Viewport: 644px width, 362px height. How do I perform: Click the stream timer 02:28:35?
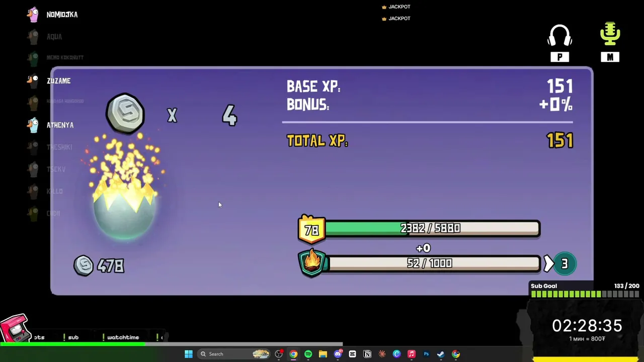click(587, 326)
